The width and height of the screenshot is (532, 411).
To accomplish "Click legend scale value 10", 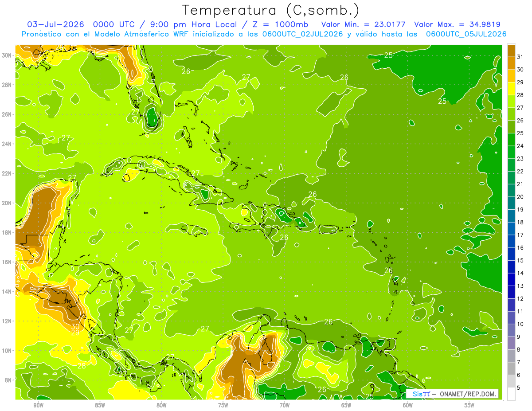I will pyautogui.click(x=520, y=324).
